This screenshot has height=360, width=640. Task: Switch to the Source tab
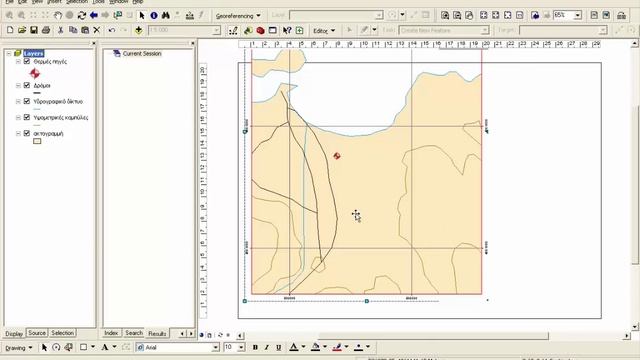pos(37,333)
